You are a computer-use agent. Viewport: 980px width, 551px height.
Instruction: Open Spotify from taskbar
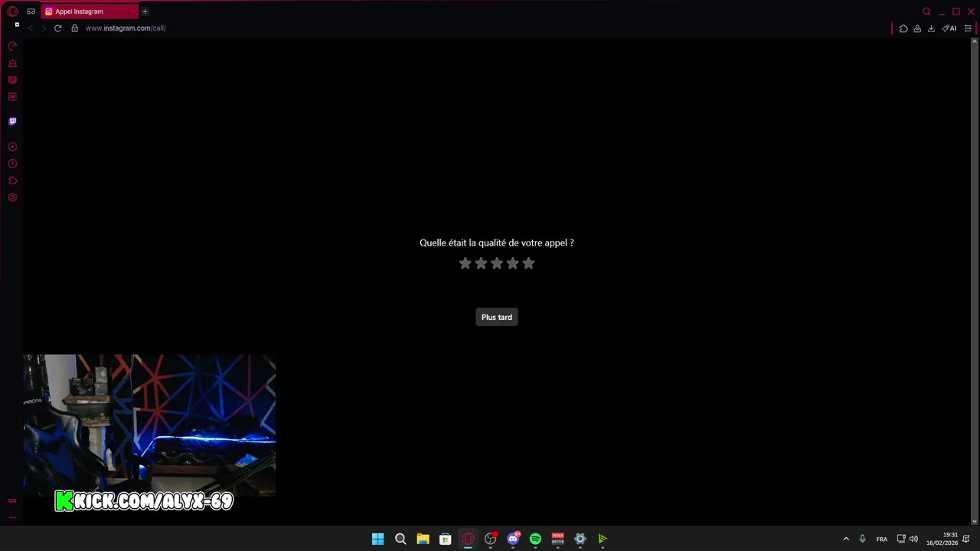(x=535, y=539)
